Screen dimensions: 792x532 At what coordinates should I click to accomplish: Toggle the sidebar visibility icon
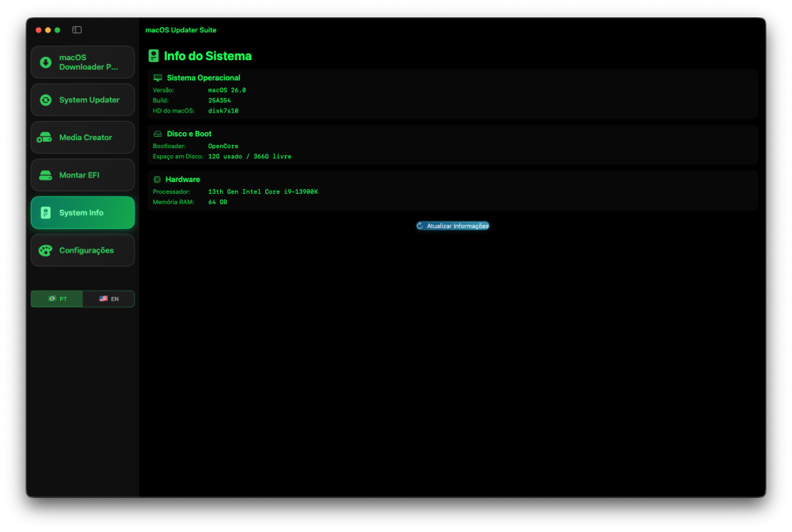77,30
